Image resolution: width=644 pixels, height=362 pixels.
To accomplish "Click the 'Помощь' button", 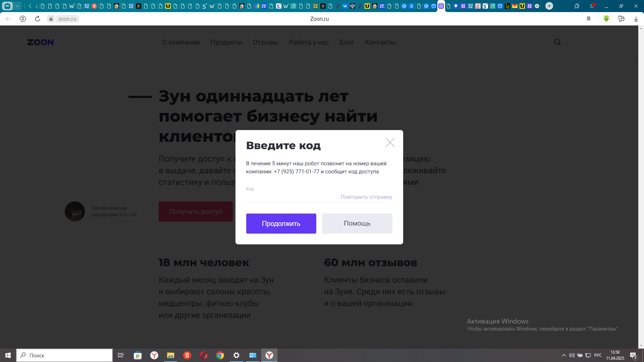I will click(x=357, y=224).
